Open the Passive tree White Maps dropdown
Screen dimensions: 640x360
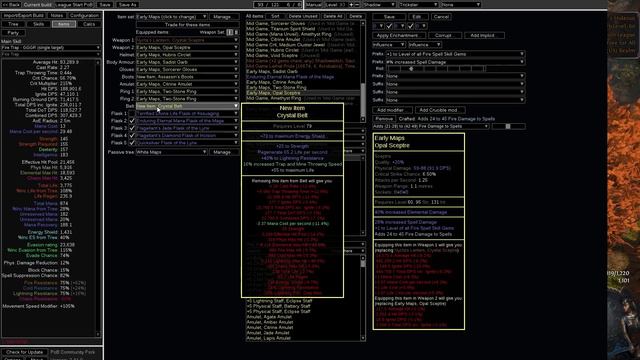click(x=171, y=152)
